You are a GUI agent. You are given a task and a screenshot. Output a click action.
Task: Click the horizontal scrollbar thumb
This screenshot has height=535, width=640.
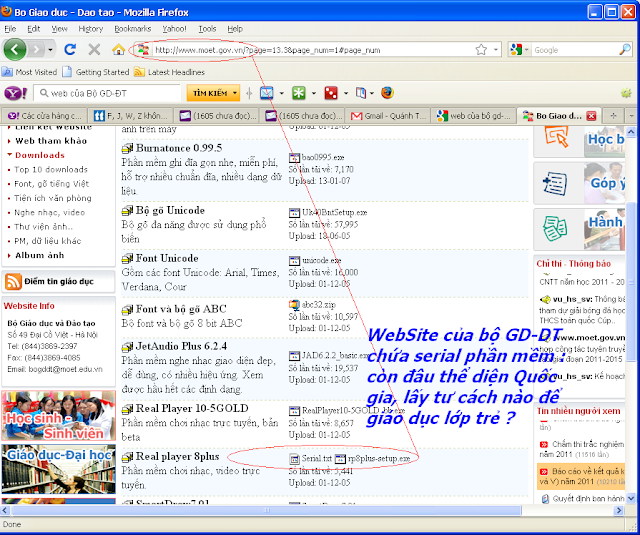coord(266,510)
